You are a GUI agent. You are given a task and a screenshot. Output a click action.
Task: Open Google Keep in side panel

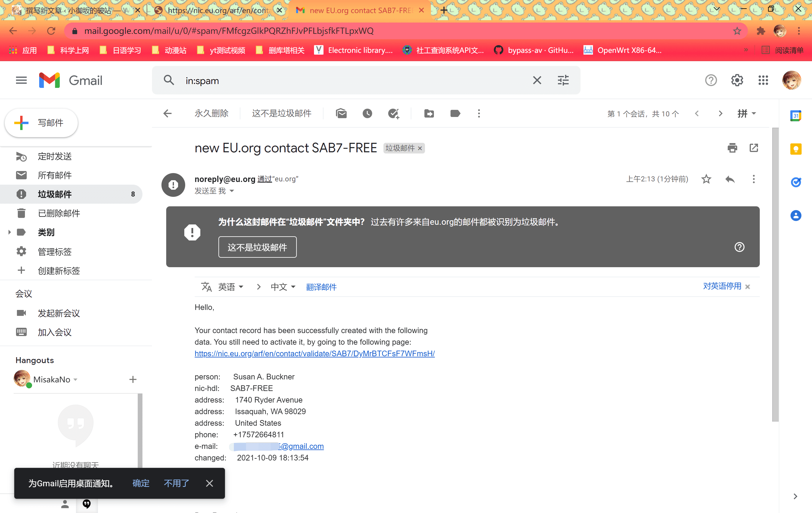[796, 149]
